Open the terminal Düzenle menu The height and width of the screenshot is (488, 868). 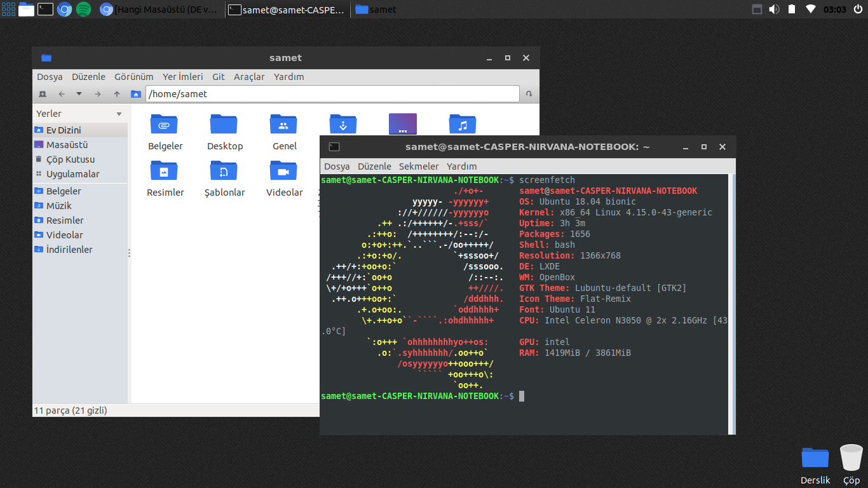374,166
